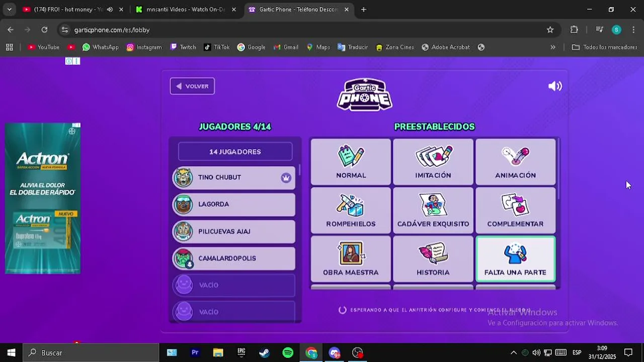Screen dimensions: 644x362
Task: Select the Falta Una Parte preset
Action: [515, 259]
